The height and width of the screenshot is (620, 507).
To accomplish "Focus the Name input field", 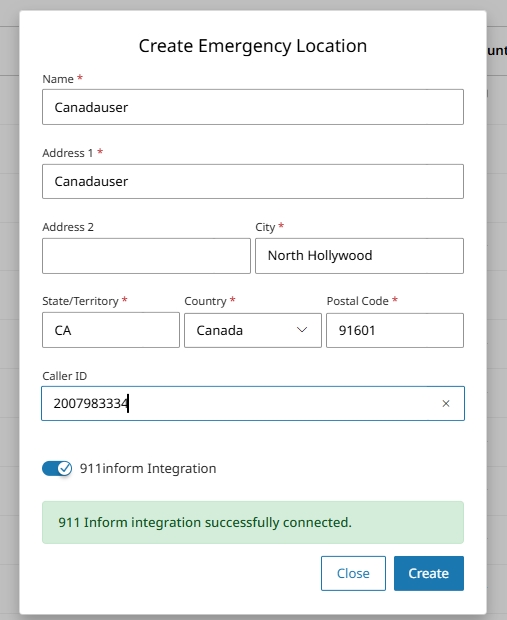I will point(253,107).
